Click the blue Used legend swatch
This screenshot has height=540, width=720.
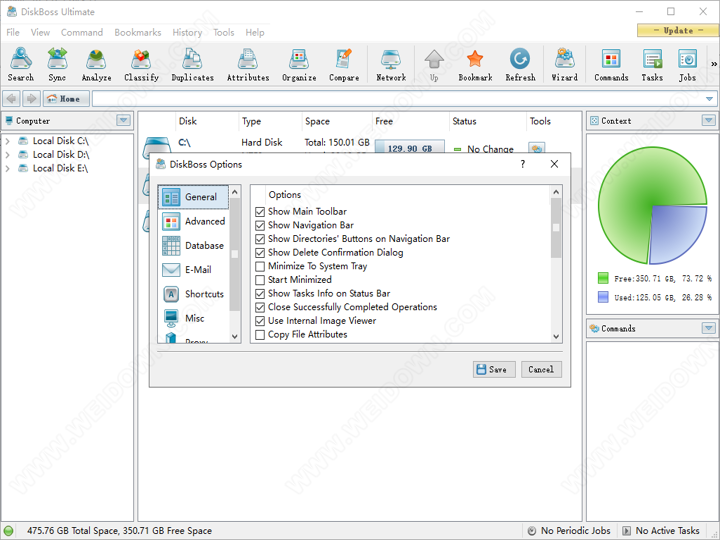coord(603,297)
